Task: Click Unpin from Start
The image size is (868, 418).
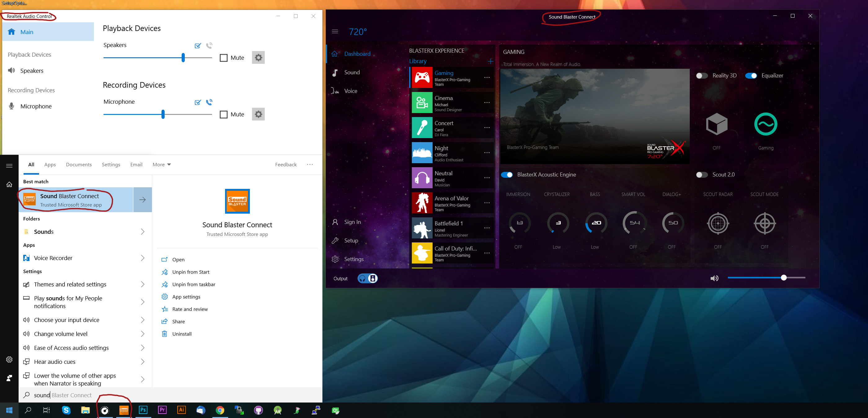Action: click(x=191, y=272)
